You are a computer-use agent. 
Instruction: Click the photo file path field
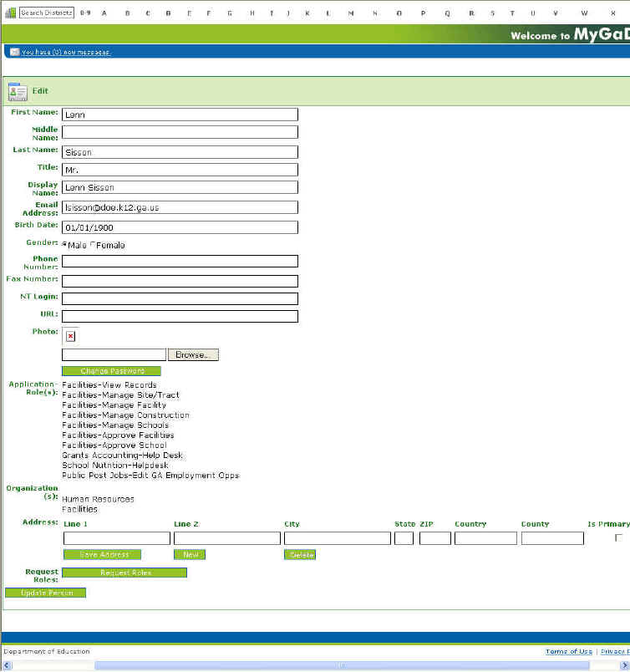tap(114, 355)
